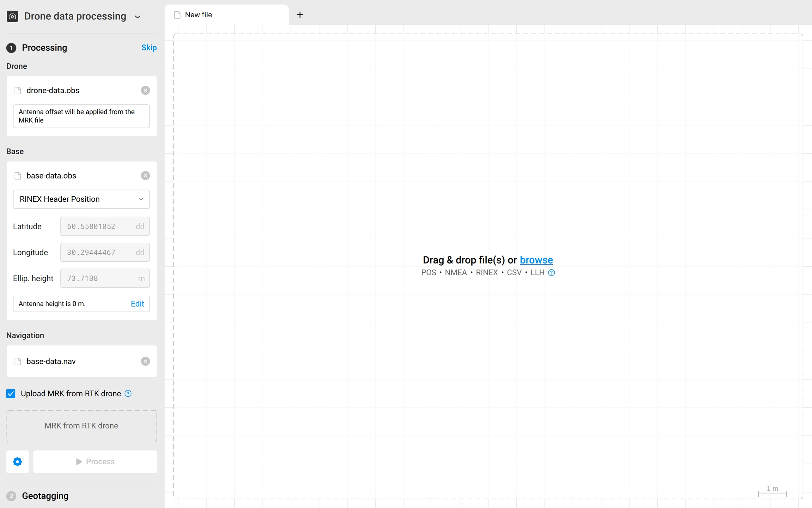Add a new tab with plus icon
The height and width of the screenshot is (508, 812).
click(x=300, y=15)
